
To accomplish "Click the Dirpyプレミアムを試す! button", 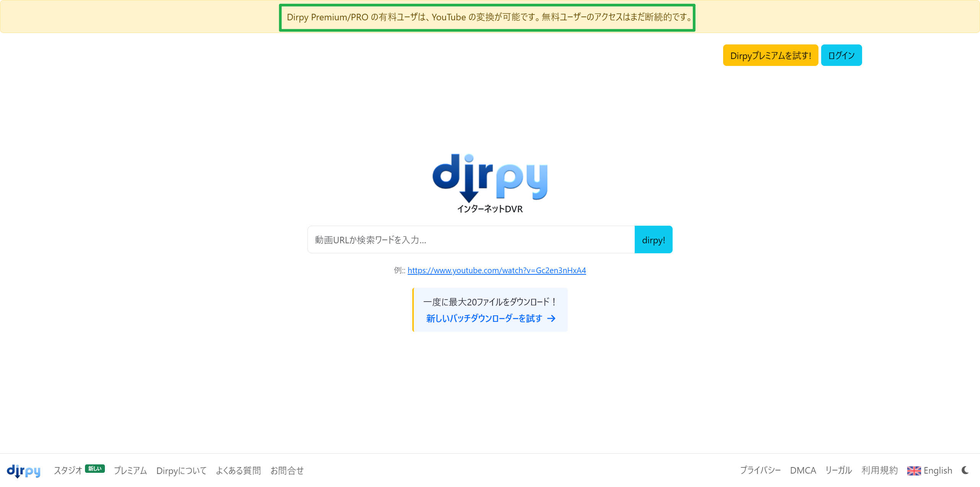I will coord(770,55).
